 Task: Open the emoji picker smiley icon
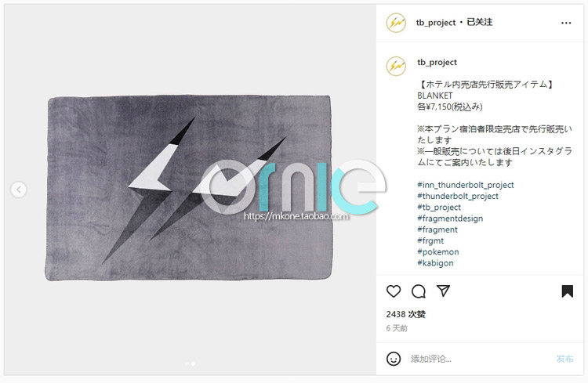click(394, 359)
